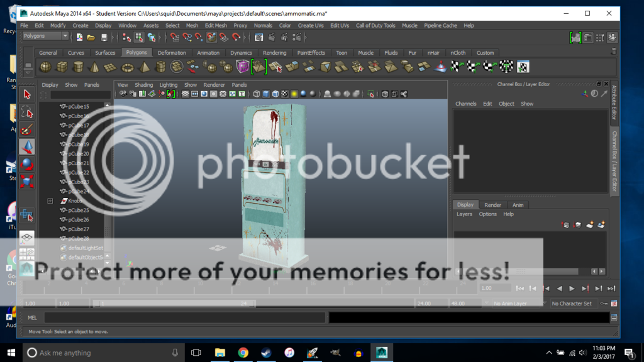Image resolution: width=644 pixels, height=362 pixels.
Task: Create a polygon plane from the shelf
Action: 111,67
